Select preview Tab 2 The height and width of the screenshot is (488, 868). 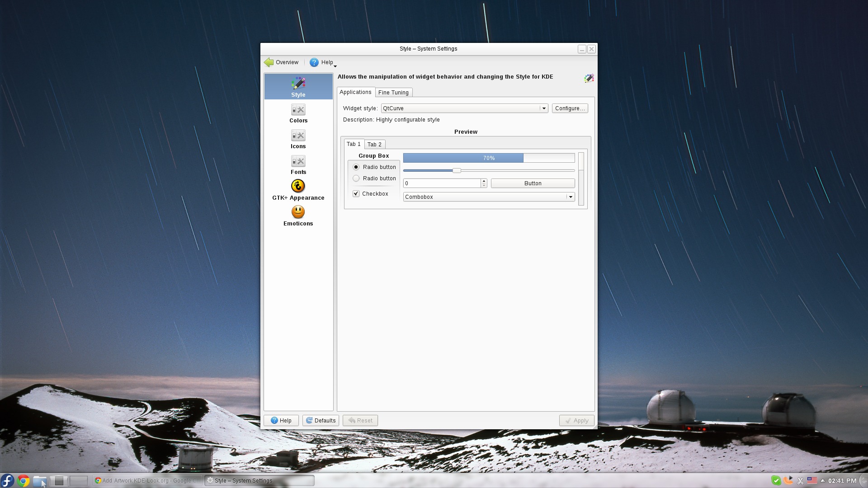click(375, 145)
